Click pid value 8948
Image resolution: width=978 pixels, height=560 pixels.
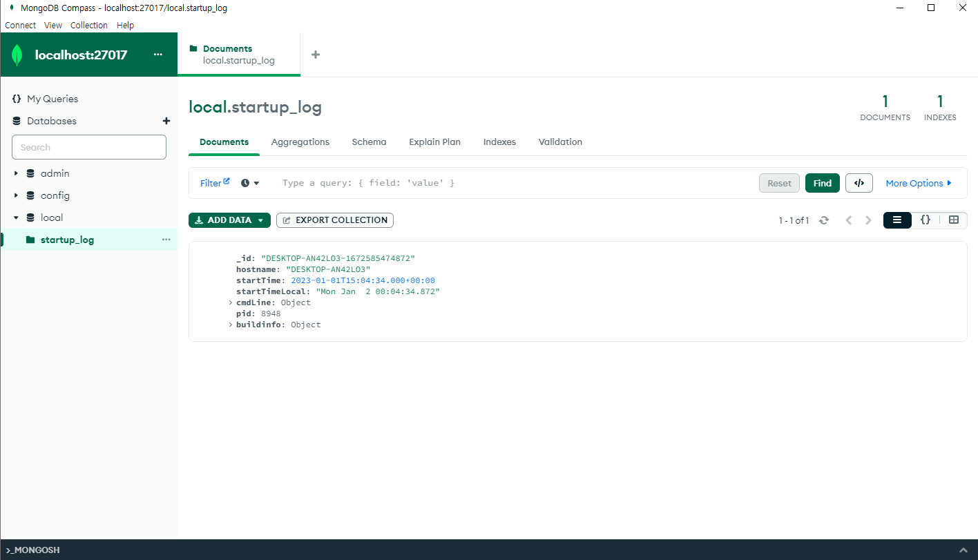click(x=271, y=313)
